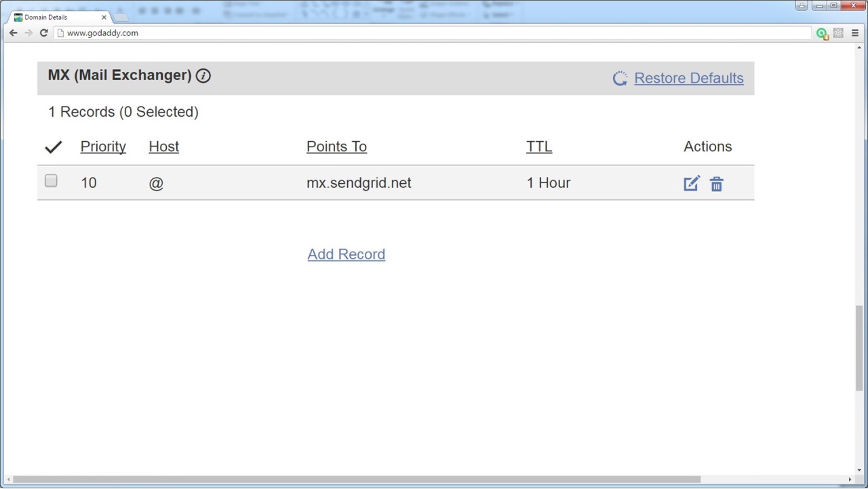Click the Add Record link
The width and height of the screenshot is (868, 489).
coord(347,254)
